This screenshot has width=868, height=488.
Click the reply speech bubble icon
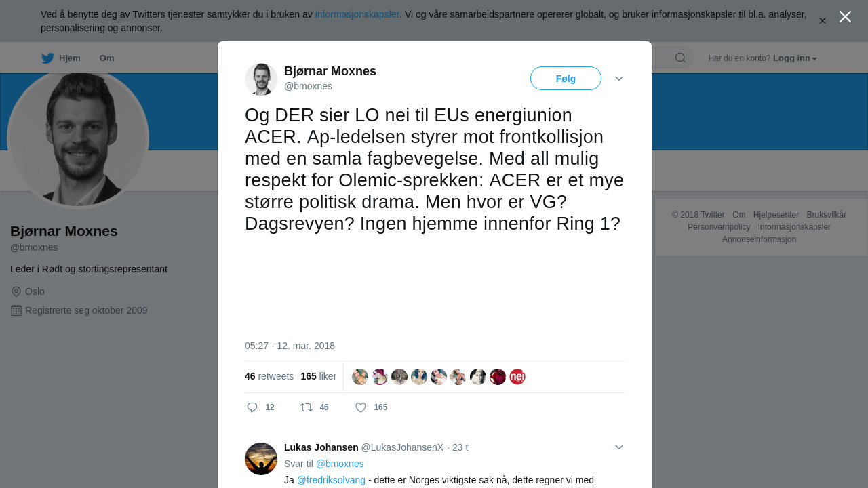point(252,407)
